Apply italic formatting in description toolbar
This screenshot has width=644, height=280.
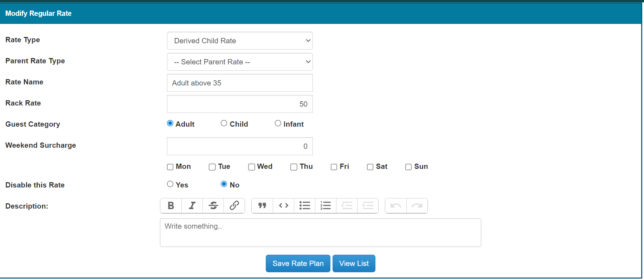[192, 206]
